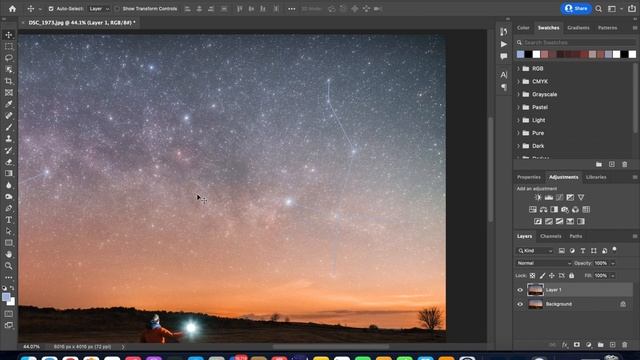This screenshot has width=640, height=360.
Task: Hide Layer 1 using its eye icon
Action: click(520, 290)
